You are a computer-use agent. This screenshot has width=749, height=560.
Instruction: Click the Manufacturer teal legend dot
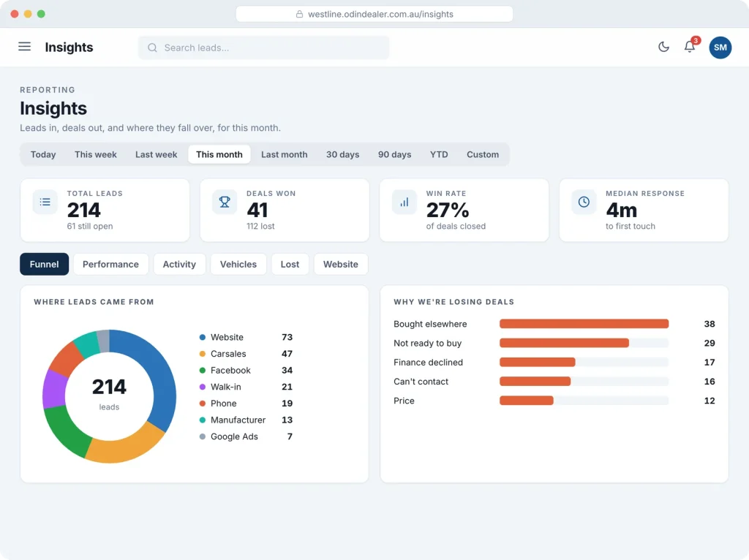tap(203, 420)
